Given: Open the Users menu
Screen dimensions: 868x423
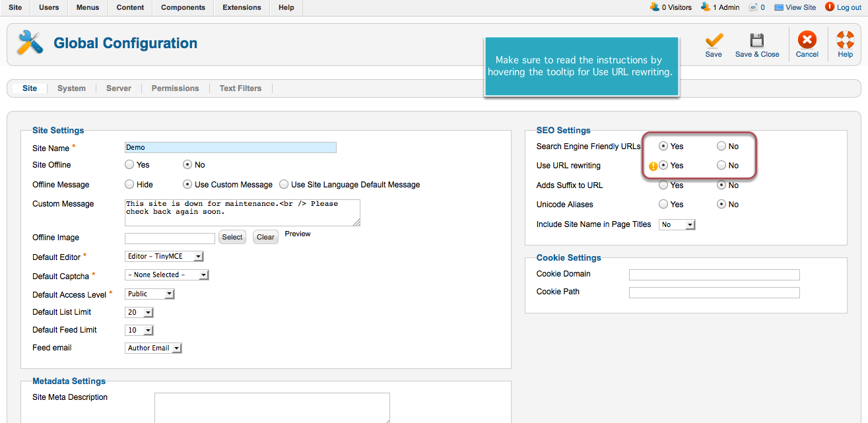Looking at the screenshot, I should (49, 7).
